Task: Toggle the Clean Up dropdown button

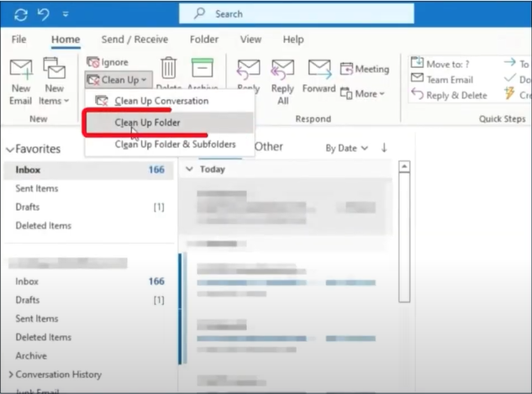Action: click(118, 80)
